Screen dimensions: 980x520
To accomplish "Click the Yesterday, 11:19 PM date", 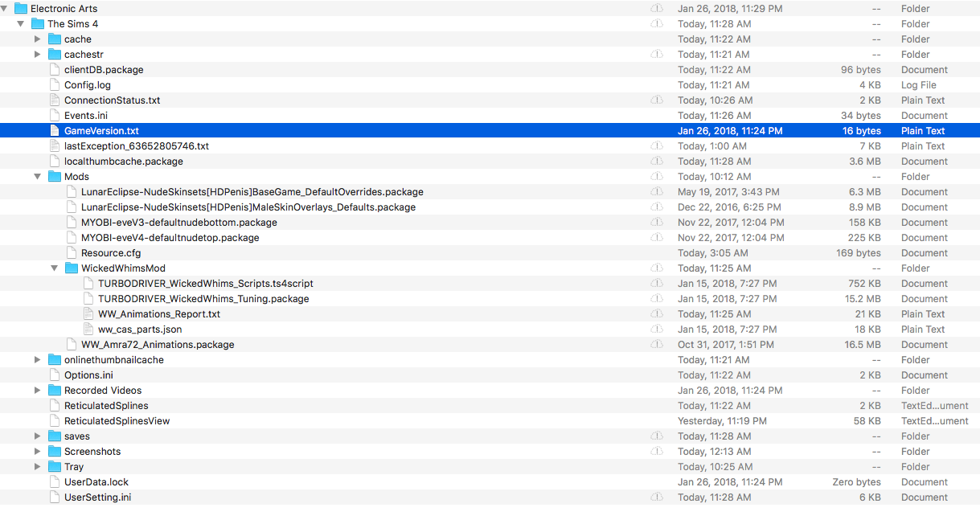I will (x=722, y=421).
